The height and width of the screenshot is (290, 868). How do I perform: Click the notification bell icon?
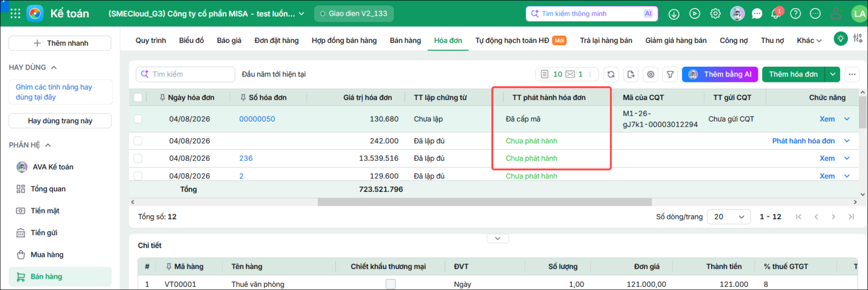776,14
